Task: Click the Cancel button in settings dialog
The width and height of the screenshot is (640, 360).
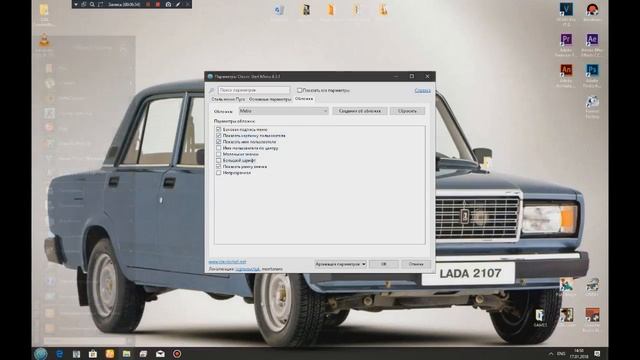Action: pyautogui.click(x=416, y=264)
